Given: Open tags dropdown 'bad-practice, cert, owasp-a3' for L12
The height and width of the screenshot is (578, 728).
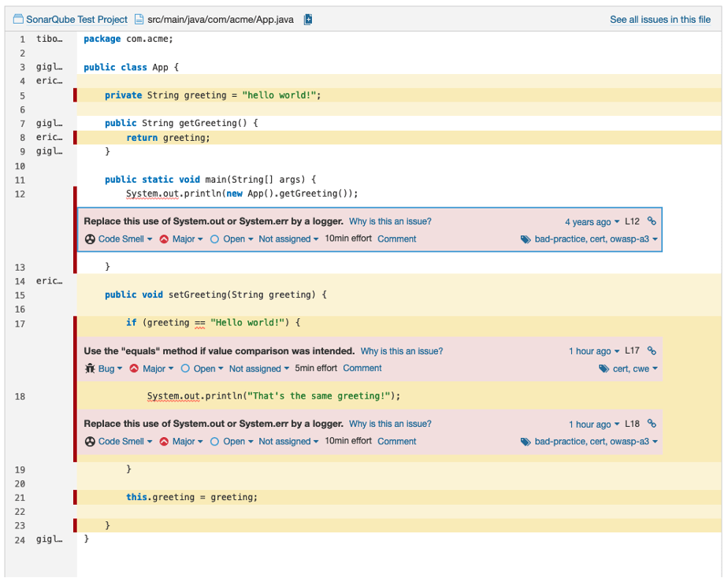Looking at the screenshot, I should click(596, 239).
